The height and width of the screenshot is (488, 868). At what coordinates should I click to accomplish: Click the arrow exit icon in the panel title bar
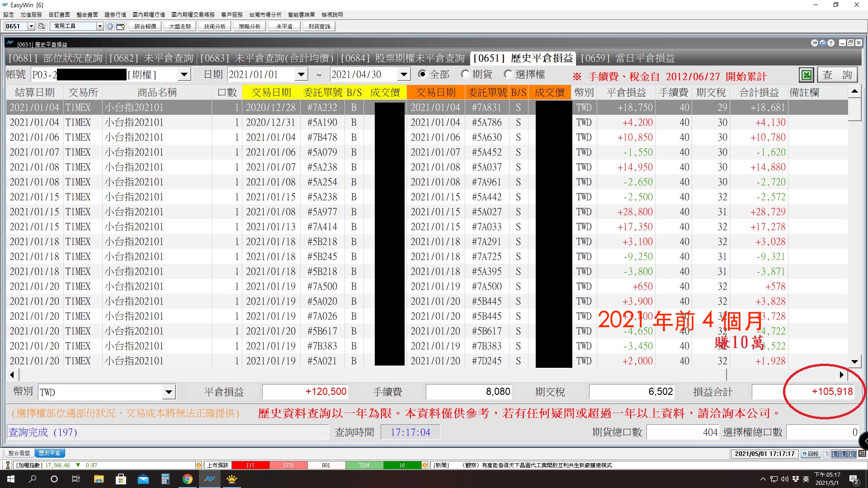(815, 43)
